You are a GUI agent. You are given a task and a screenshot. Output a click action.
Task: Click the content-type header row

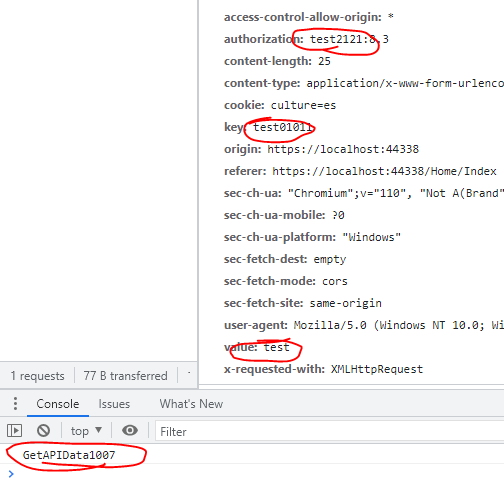[364, 83]
